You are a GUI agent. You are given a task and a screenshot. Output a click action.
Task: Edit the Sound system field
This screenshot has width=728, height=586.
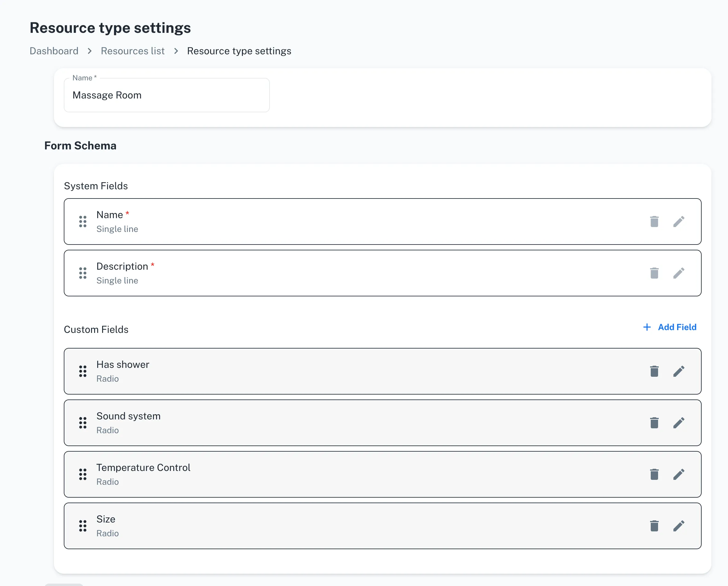pyautogui.click(x=678, y=422)
